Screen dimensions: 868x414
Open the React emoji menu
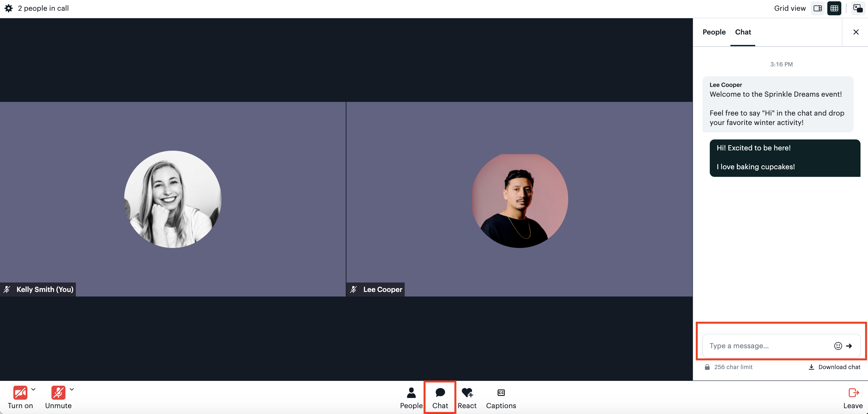tap(467, 398)
